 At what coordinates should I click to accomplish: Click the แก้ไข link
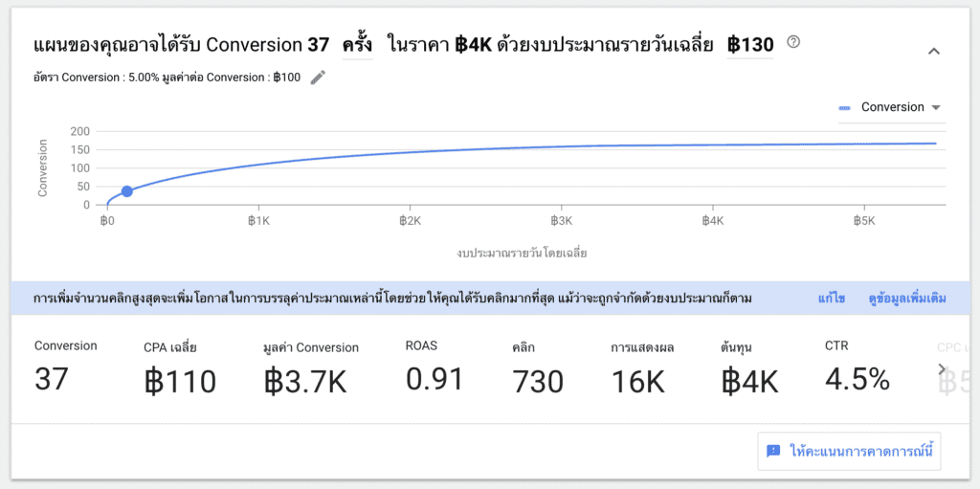pos(831,299)
